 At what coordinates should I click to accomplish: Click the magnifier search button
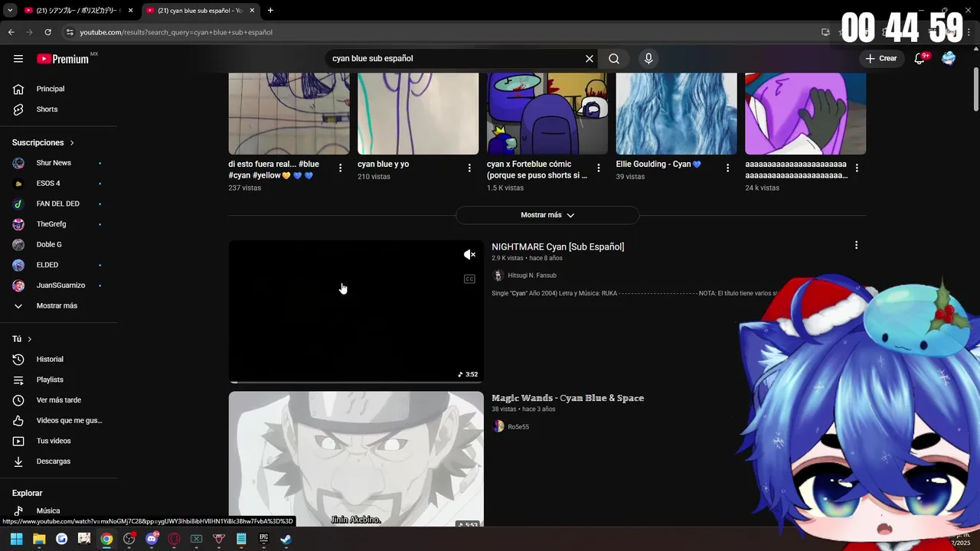pos(614,59)
